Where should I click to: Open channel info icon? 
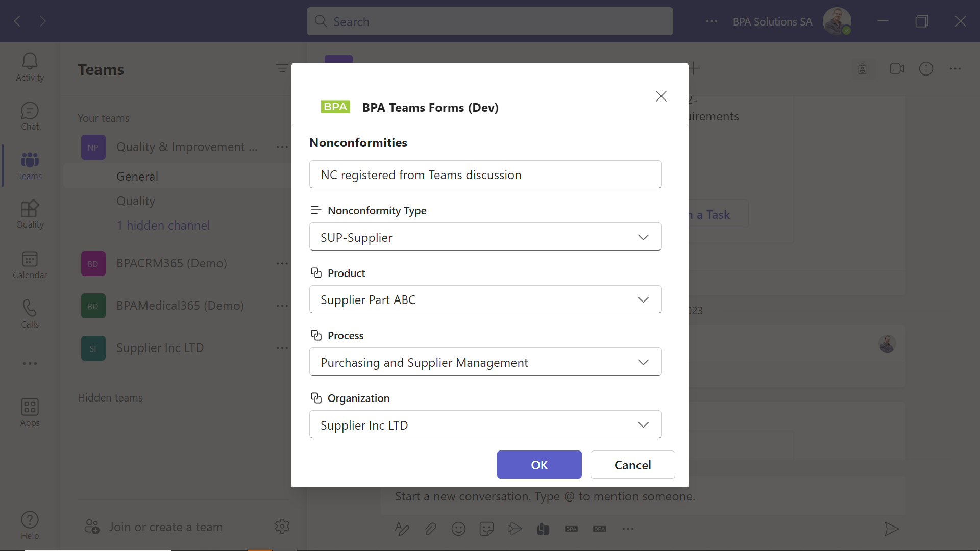coord(926,69)
